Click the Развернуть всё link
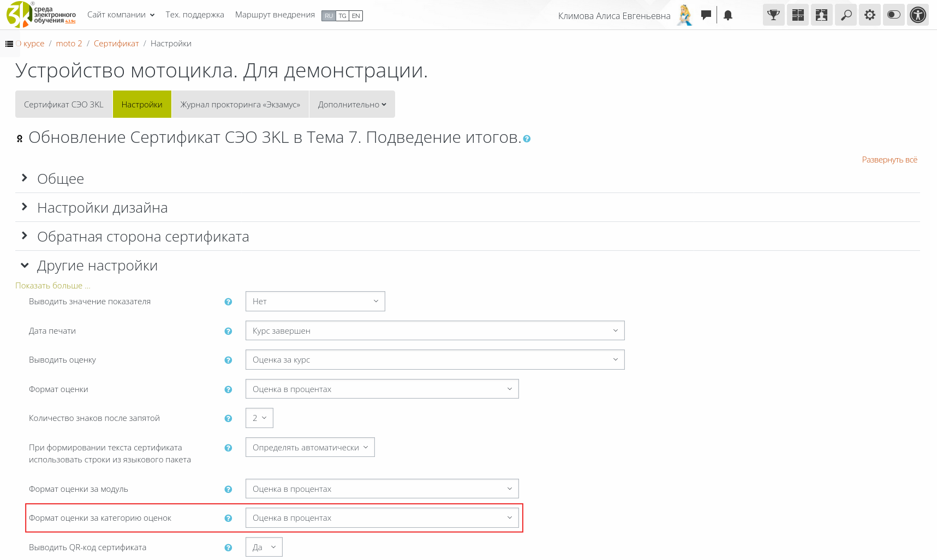 [889, 160]
